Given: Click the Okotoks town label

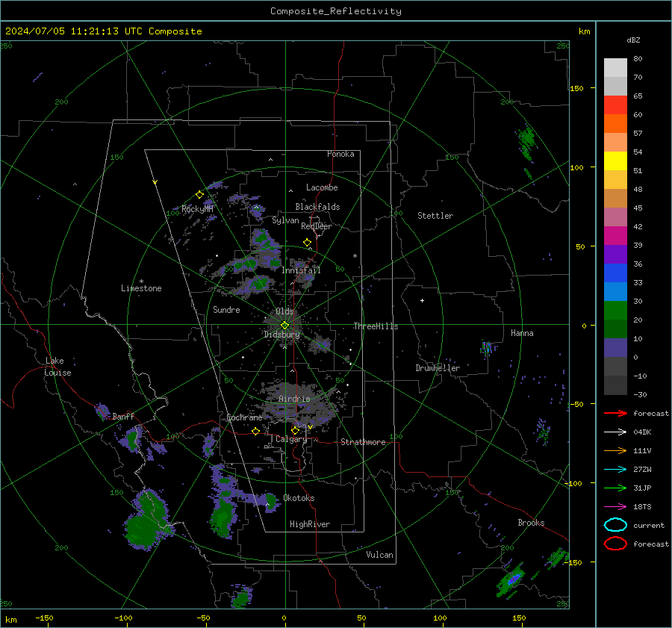Looking at the screenshot, I should point(299,498).
